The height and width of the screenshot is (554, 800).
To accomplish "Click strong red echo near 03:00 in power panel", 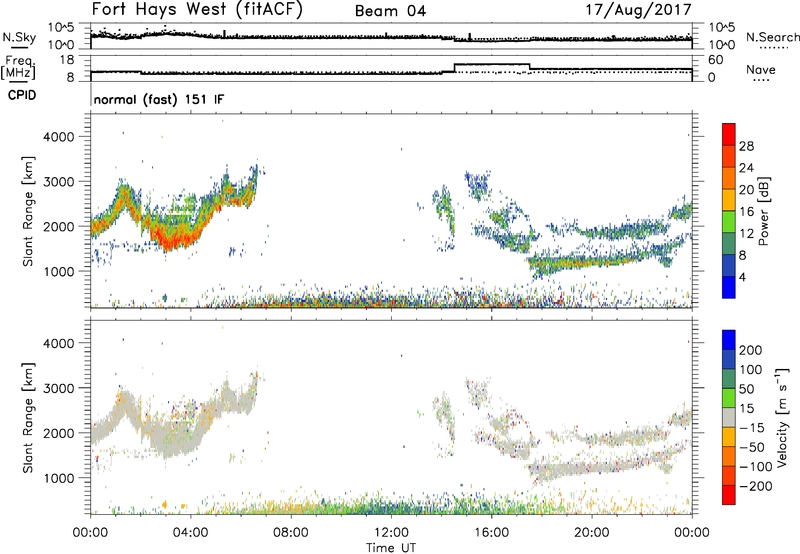I will [171, 239].
